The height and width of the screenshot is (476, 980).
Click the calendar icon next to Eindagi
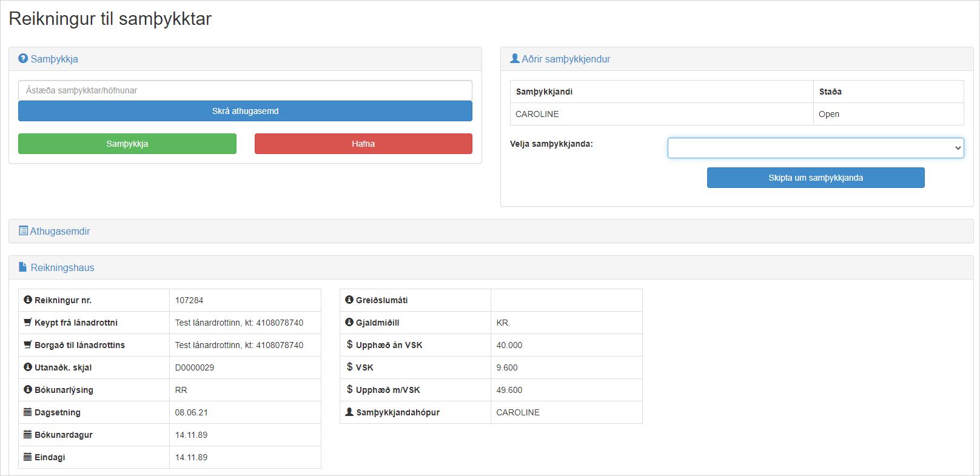coord(28,457)
